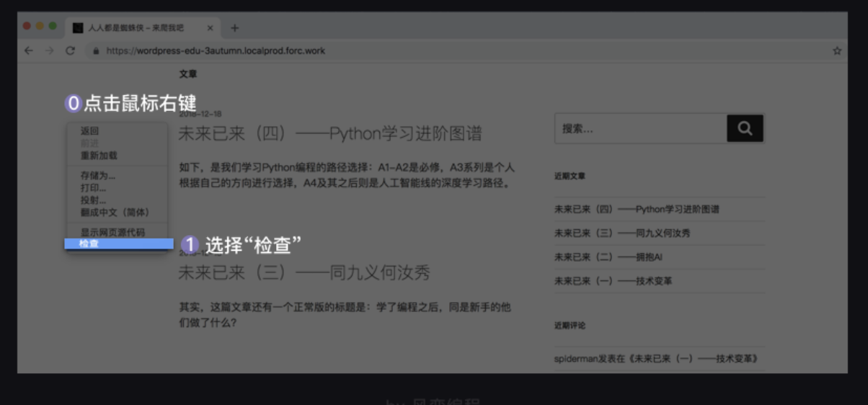
Task: Click the 近期评论 sidebar heading
Action: [570, 325]
